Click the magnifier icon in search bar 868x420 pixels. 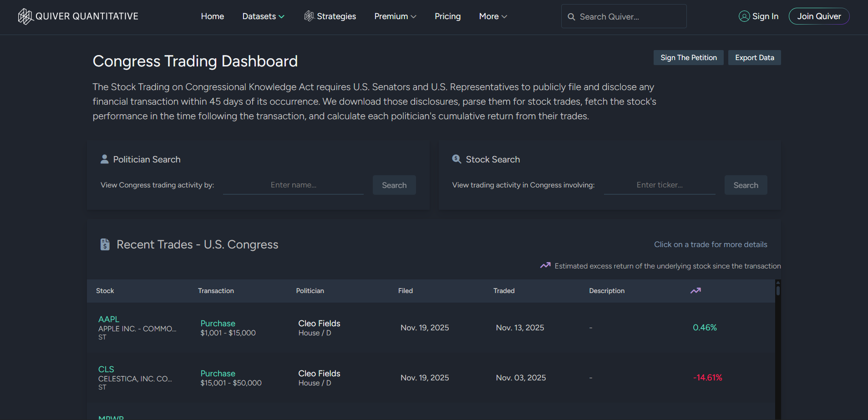(571, 17)
